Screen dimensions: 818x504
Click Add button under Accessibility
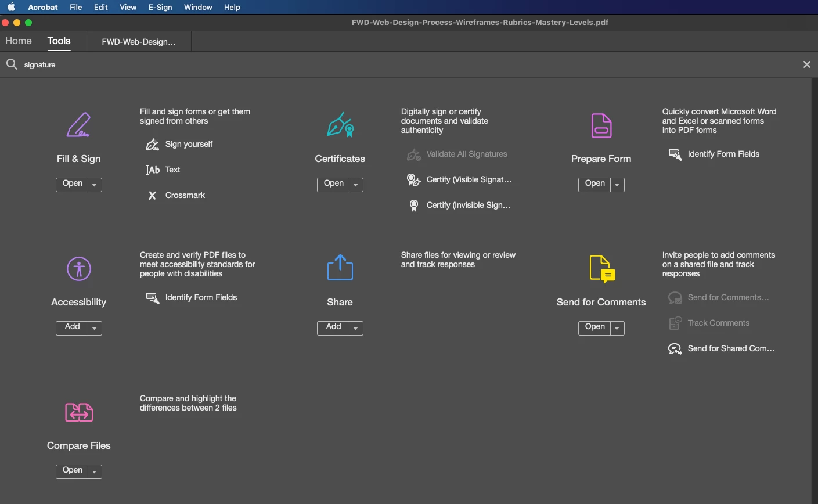pos(73,327)
